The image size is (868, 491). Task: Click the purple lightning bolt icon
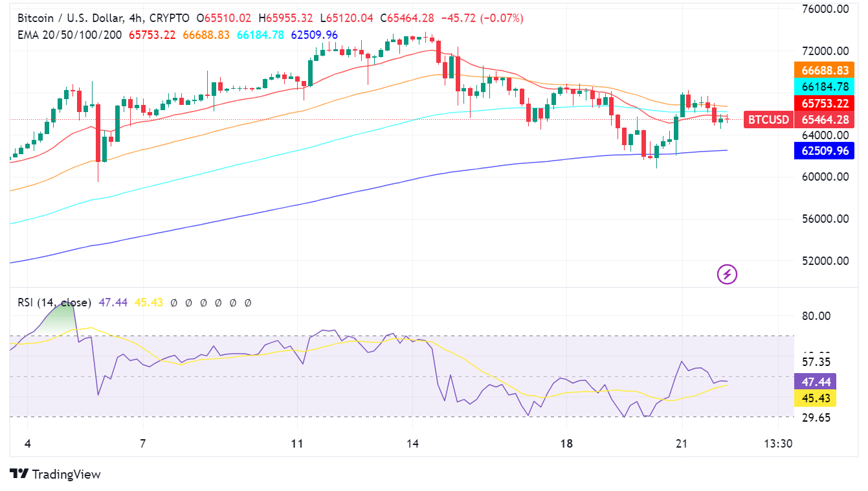[x=727, y=275]
